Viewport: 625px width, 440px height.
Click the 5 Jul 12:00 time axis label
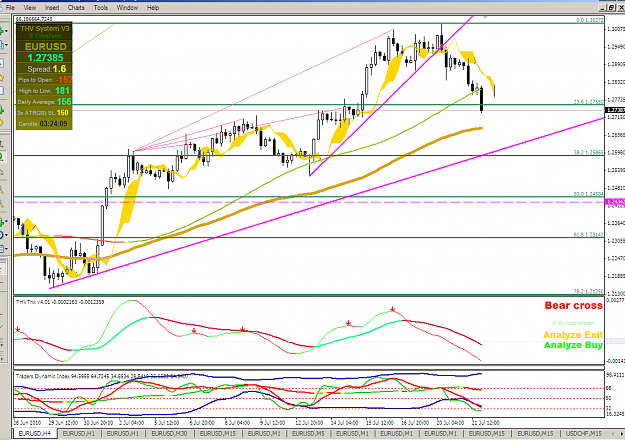[167, 422]
